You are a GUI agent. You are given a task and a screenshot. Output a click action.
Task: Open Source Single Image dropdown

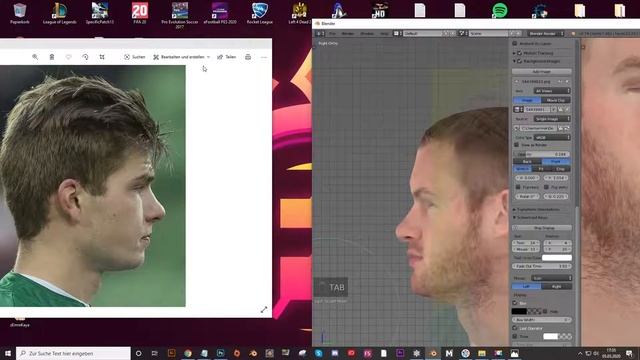(552, 119)
